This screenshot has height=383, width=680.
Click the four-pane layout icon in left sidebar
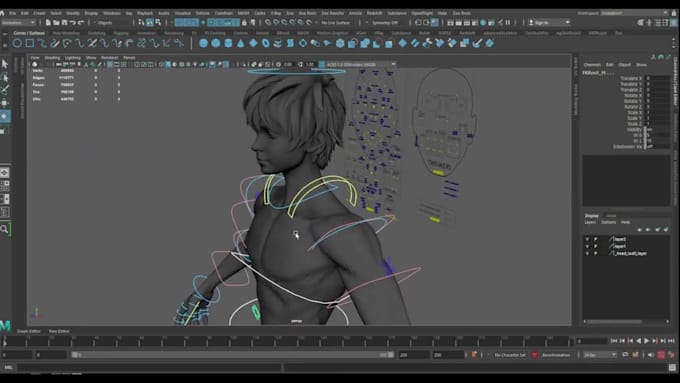(5, 186)
